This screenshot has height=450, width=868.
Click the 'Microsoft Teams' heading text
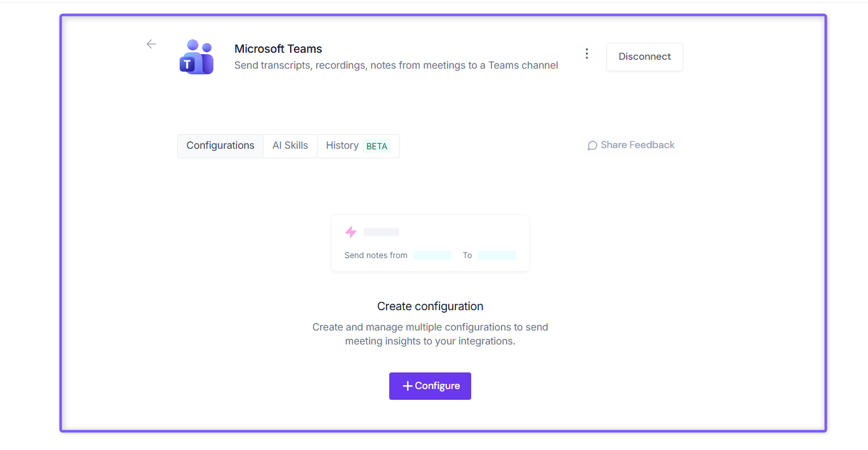tap(278, 49)
